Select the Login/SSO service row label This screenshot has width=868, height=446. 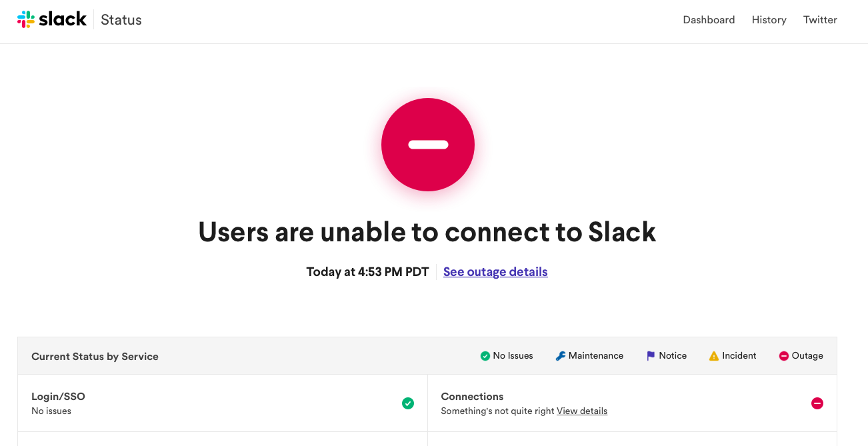pos(59,397)
